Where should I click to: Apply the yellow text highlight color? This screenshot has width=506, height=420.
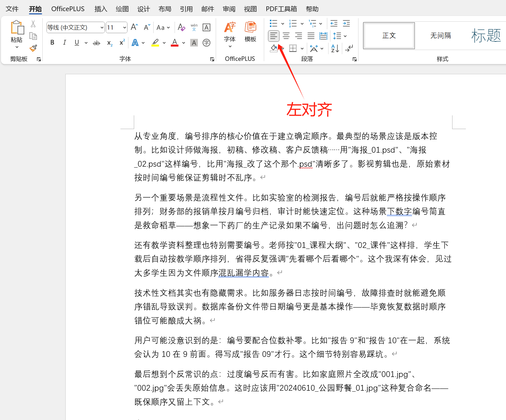[x=155, y=43]
